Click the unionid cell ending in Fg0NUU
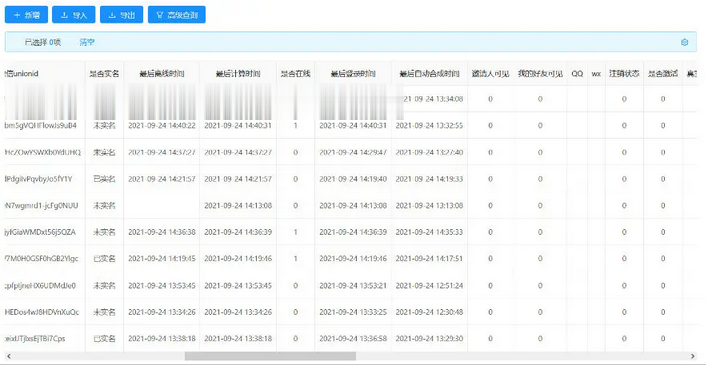 point(41,206)
